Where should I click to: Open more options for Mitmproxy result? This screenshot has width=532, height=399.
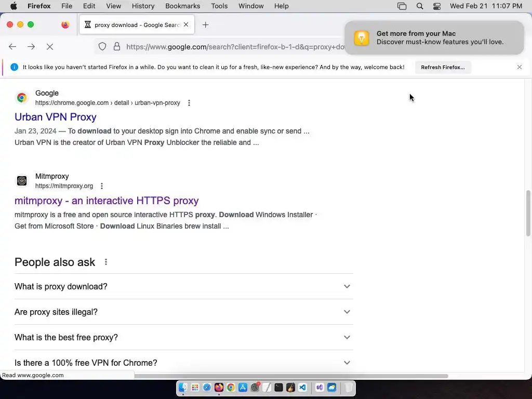tap(102, 186)
